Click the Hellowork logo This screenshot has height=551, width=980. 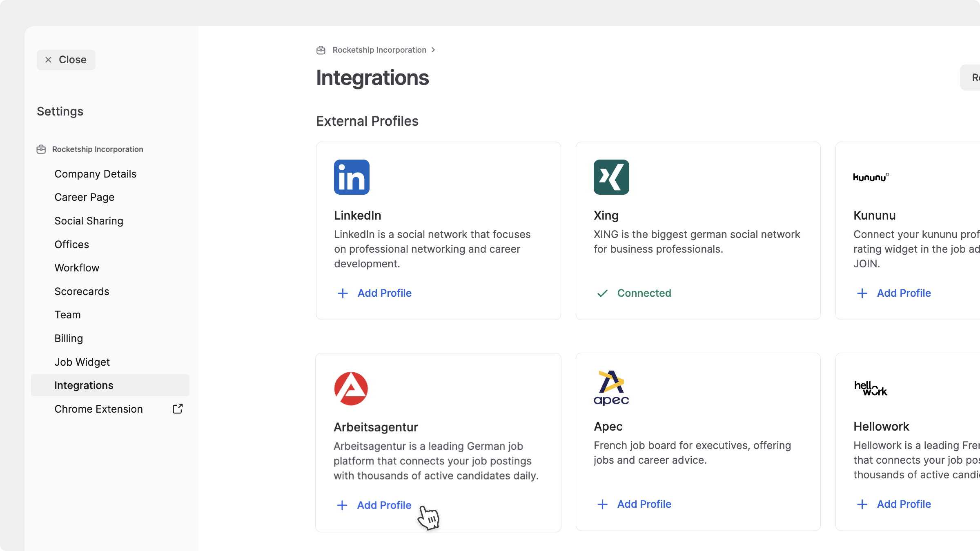pos(871,388)
